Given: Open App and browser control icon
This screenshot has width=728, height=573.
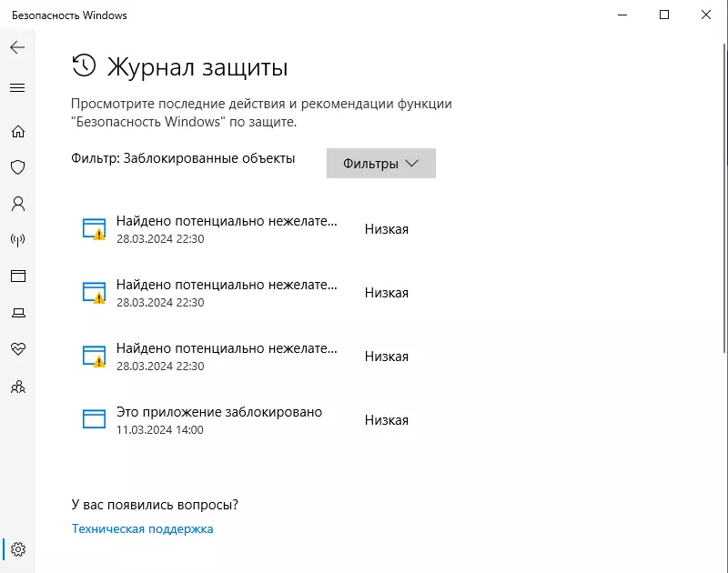Looking at the screenshot, I should 18,276.
